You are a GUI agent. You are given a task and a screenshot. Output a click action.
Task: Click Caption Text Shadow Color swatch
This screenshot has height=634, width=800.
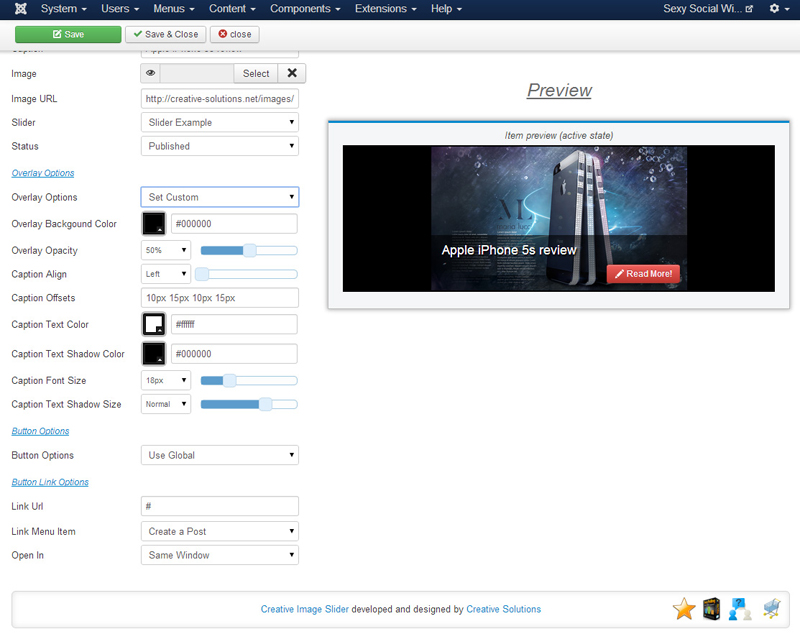click(154, 354)
